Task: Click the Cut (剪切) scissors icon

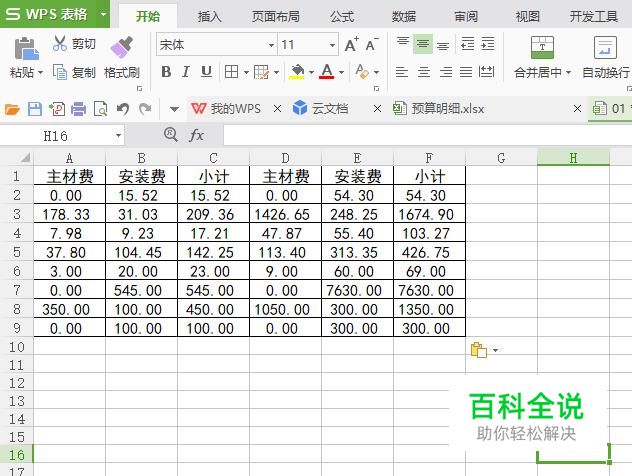Action: tap(60, 43)
